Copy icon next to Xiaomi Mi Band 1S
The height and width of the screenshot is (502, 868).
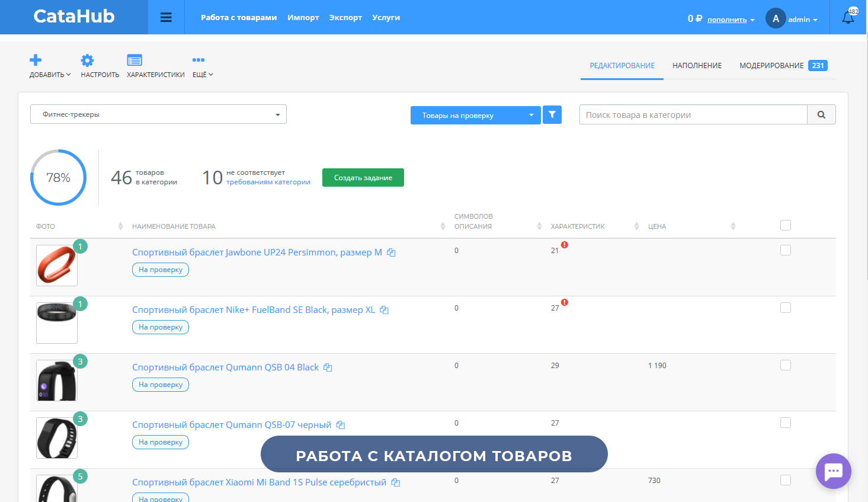click(x=395, y=482)
